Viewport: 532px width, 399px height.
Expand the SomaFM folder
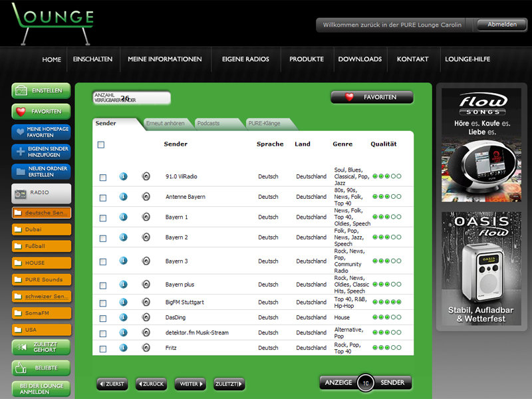click(x=41, y=313)
